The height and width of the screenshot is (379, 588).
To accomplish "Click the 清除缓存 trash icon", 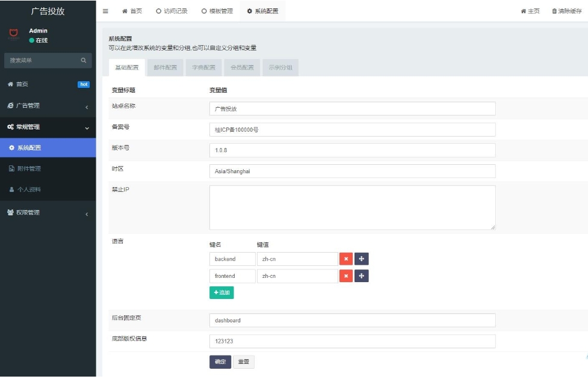I will 554,11.
